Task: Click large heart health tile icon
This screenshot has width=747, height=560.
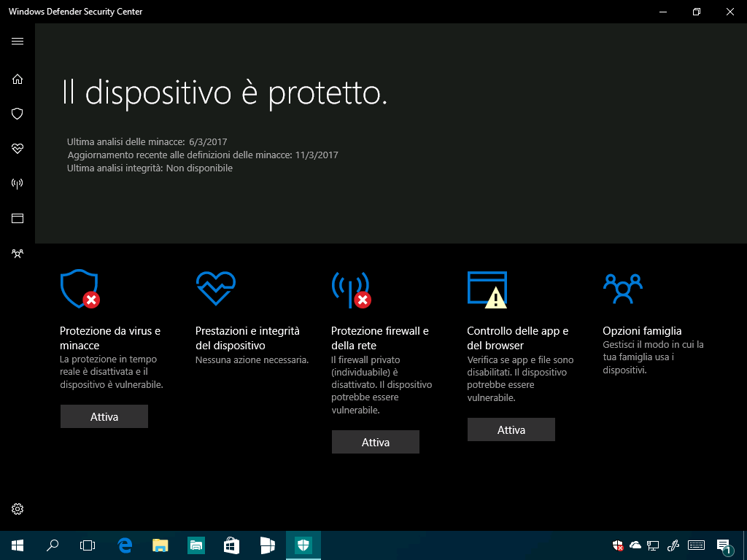Action: tap(216, 288)
